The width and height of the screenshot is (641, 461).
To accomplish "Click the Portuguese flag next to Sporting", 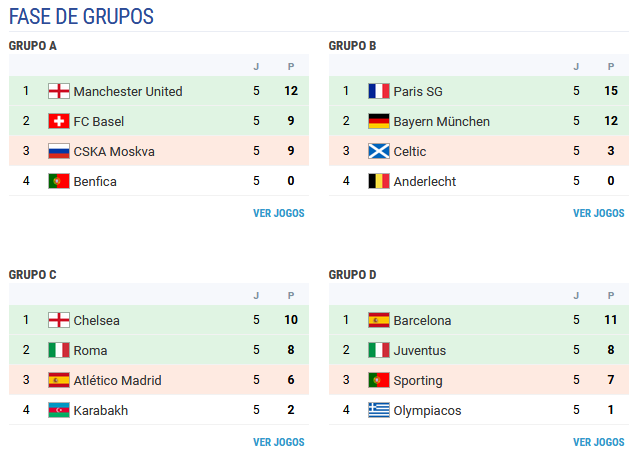I will 379,380.
